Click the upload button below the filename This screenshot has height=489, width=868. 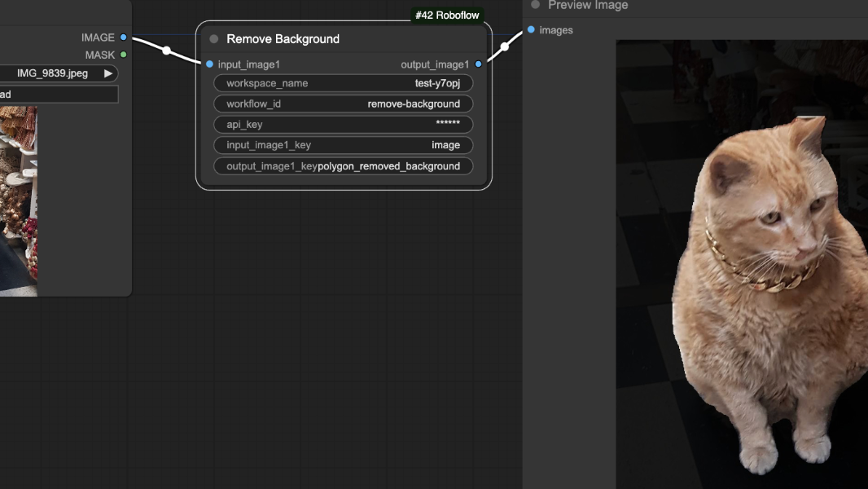pos(57,95)
